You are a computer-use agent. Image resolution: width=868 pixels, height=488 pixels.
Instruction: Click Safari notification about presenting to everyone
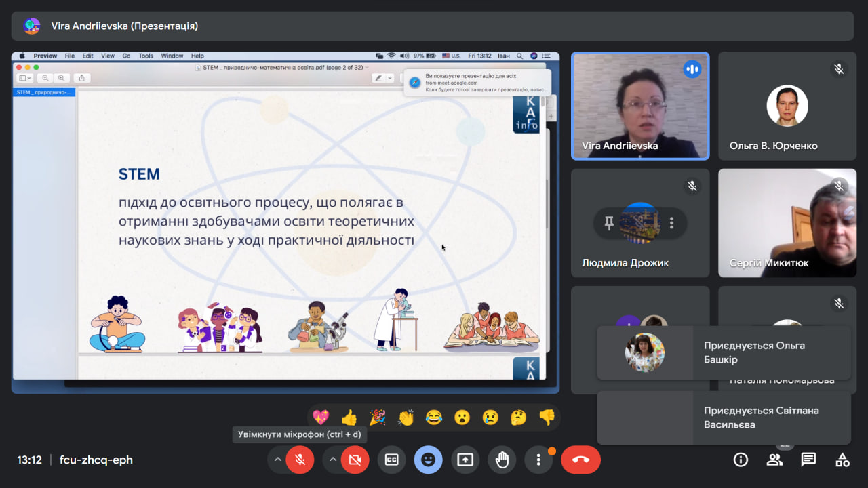pyautogui.click(x=477, y=82)
